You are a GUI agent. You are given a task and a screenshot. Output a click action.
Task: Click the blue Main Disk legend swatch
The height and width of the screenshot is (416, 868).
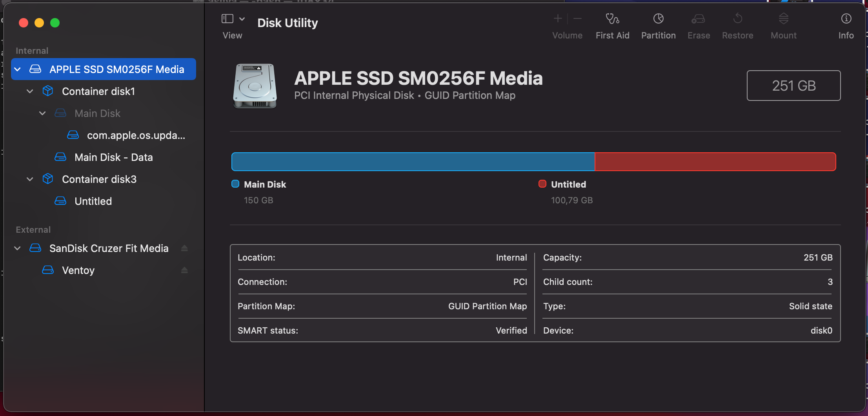(x=235, y=184)
